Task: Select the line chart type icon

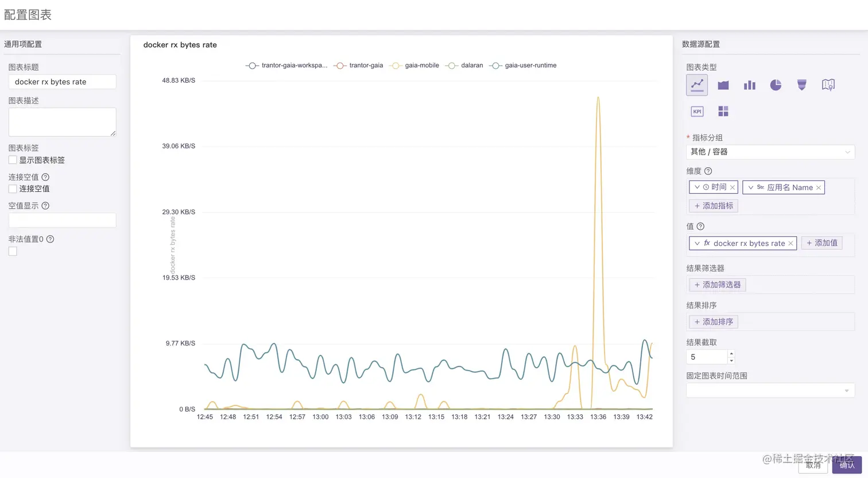Action: [697, 85]
